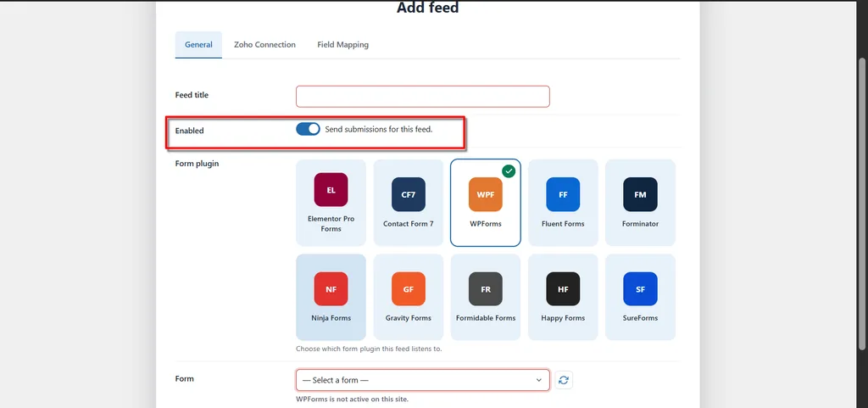Choose the Formidable Forms FR icon
This screenshot has width=868, height=408.
[x=486, y=289]
